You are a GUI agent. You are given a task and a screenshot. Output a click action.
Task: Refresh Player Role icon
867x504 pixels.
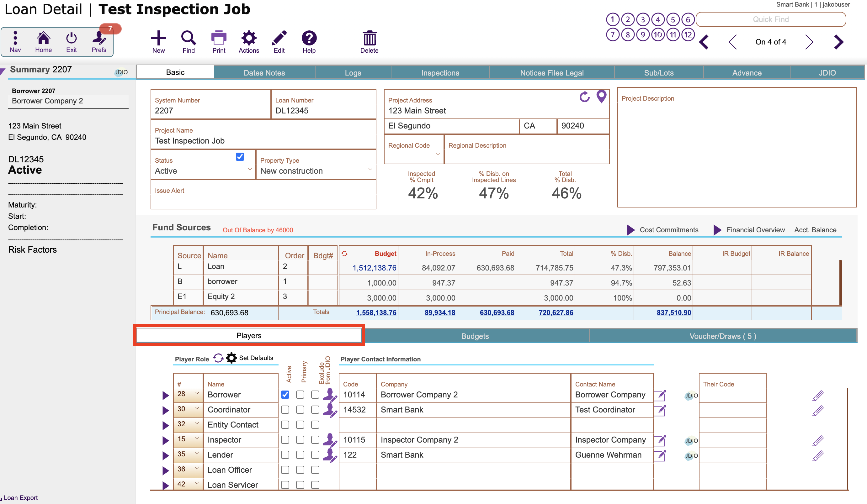(x=218, y=358)
